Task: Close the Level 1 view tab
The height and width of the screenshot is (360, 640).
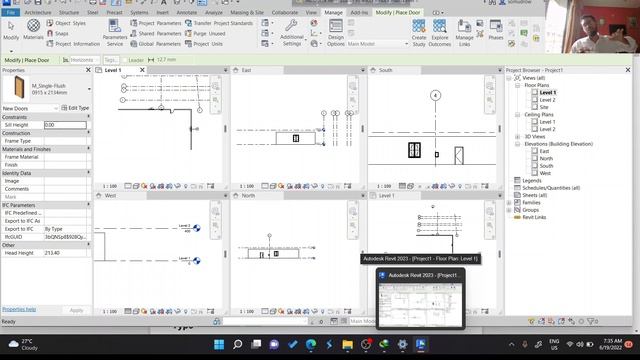Action: point(142,70)
